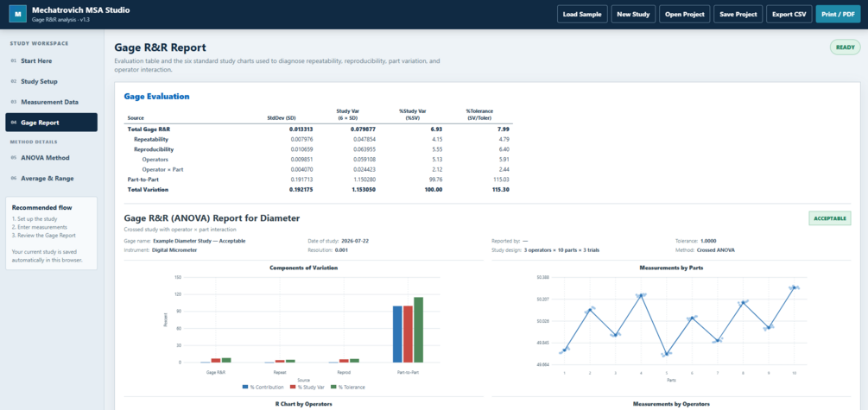Image resolution: width=868 pixels, height=410 pixels.
Task: Click the READY status badge
Action: tap(845, 47)
